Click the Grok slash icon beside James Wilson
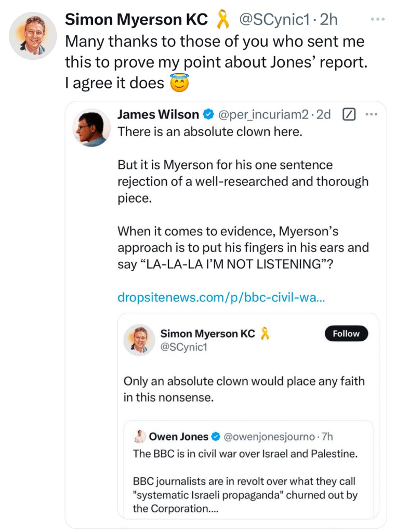The height and width of the screenshot is (532, 396). coord(350,115)
